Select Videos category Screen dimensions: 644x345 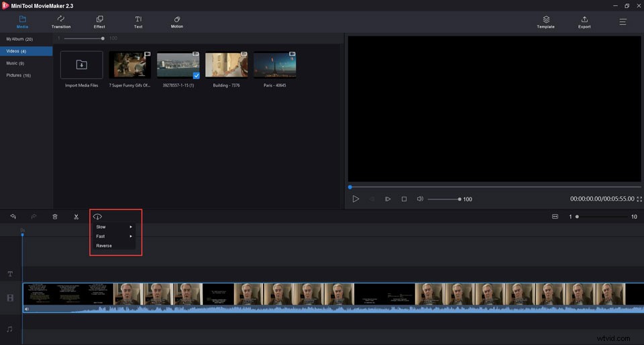[26, 51]
